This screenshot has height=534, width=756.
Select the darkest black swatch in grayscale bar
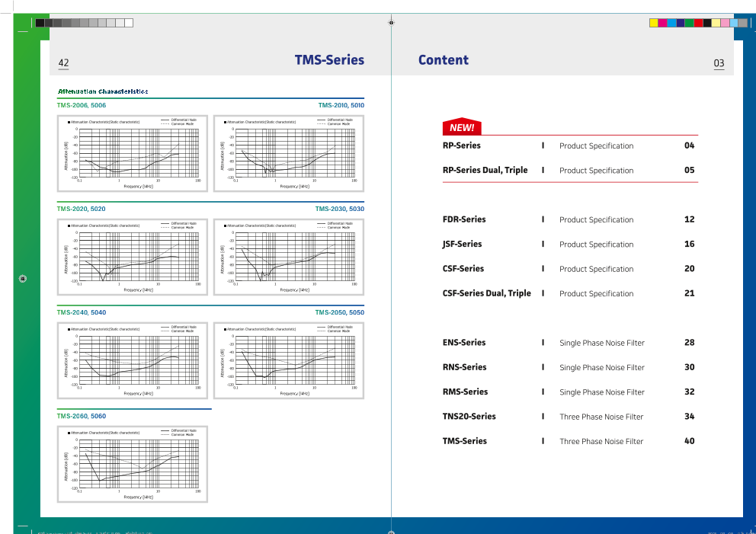(x=40, y=23)
